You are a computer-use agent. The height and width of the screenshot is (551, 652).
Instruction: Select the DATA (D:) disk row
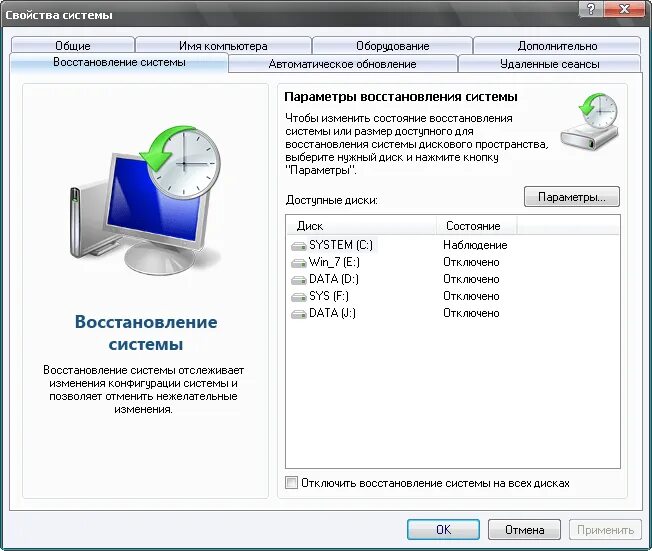pos(453,279)
